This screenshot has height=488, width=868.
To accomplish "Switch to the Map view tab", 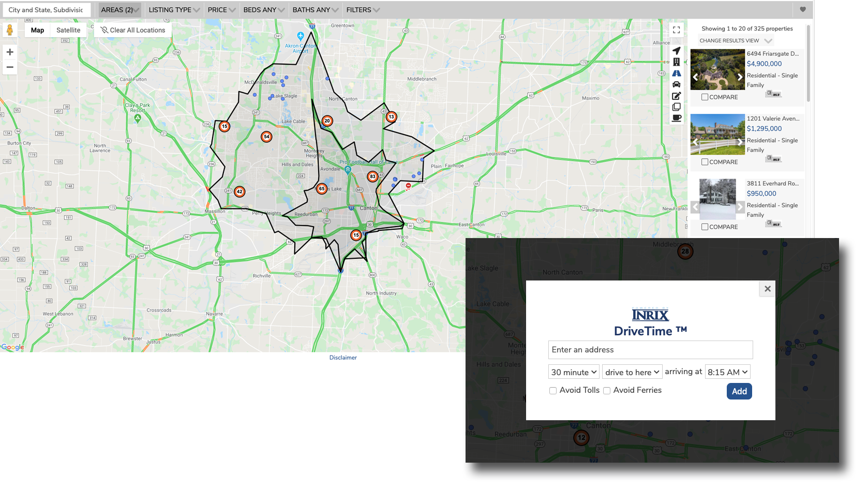I will point(37,30).
